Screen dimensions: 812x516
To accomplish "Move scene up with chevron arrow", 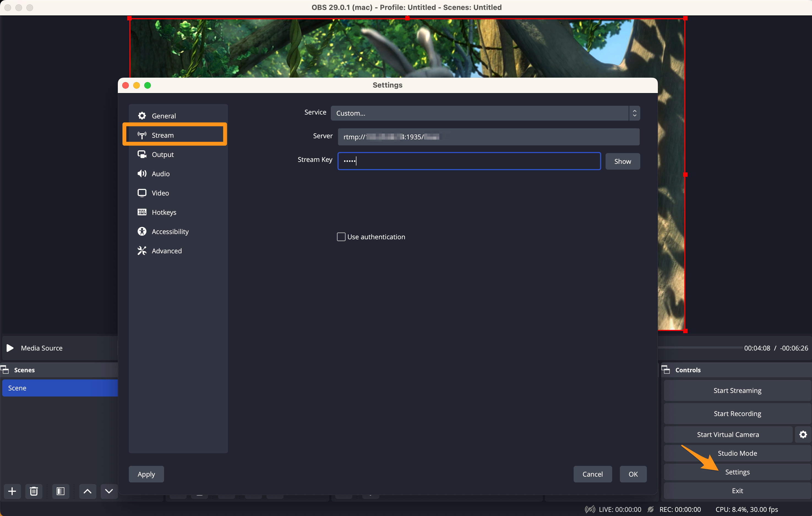I will point(87,491).
